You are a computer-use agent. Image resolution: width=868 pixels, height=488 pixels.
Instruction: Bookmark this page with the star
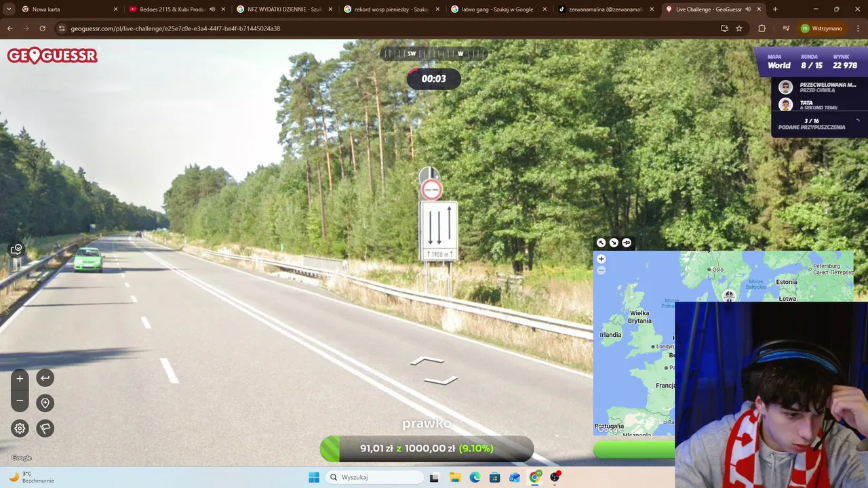pyautogui.click(x=739, y=28)
